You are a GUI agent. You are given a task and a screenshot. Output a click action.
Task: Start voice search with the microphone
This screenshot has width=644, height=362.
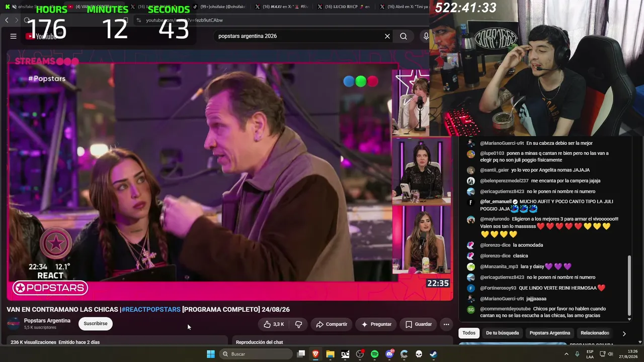[x=426, y=36]
